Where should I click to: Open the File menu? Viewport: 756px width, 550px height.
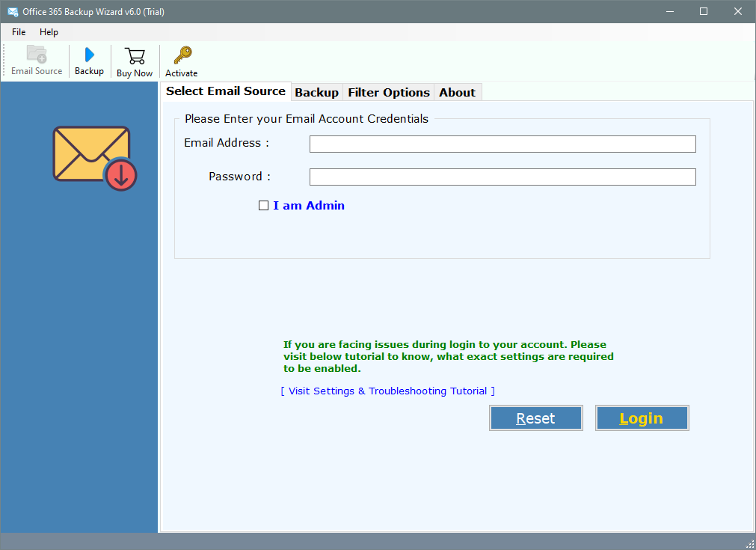coord(19,32)
